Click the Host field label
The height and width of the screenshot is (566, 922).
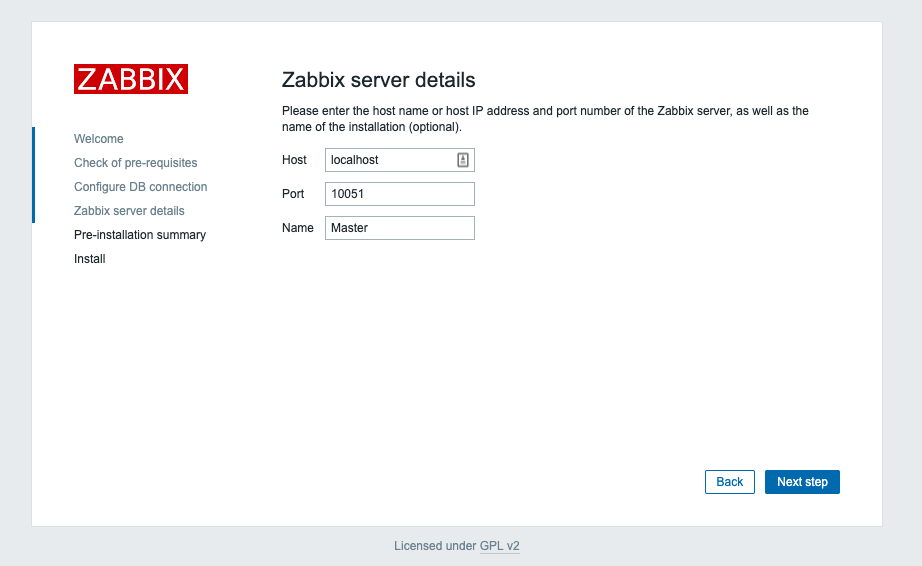294,160
